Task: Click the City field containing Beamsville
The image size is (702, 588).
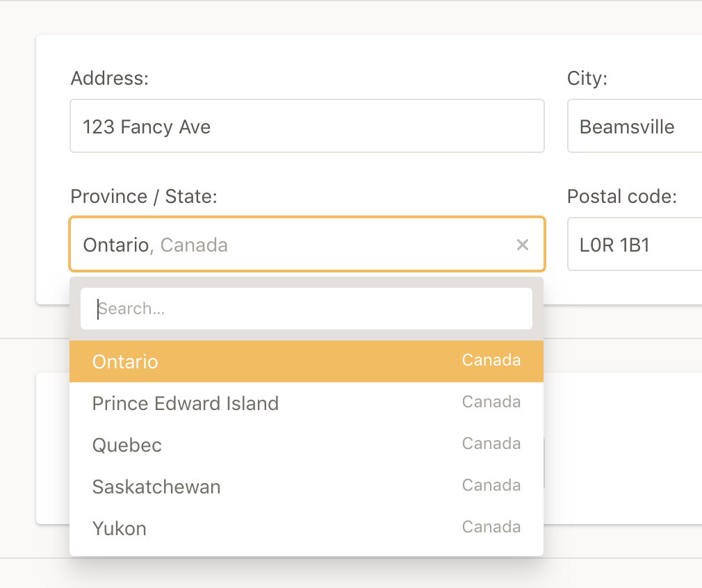Action: tap(635, 126)
